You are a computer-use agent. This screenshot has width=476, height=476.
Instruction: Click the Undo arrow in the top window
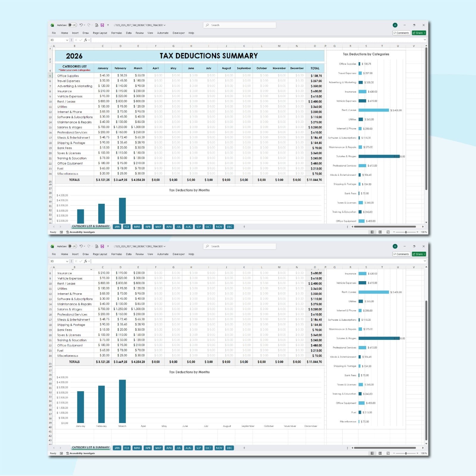(x=81, y=25)
